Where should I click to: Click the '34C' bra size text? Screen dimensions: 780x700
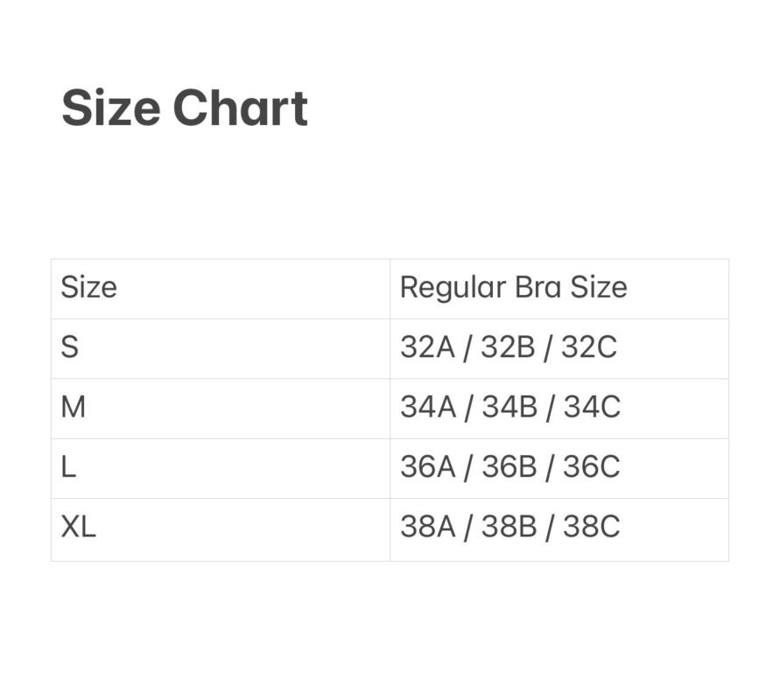(x=592, y=407)
